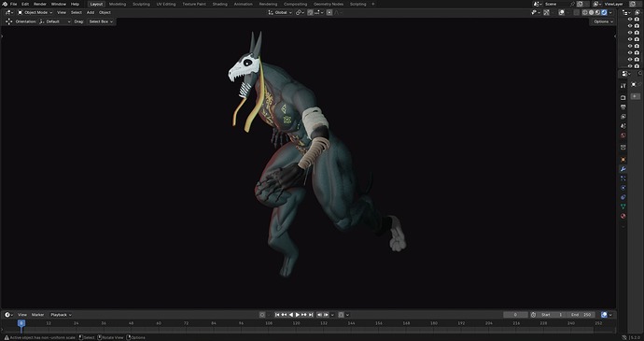The width and height of the screenshot is (644, 341).
Task: Switch to solid viewport shading
Action: click(592, 12)
